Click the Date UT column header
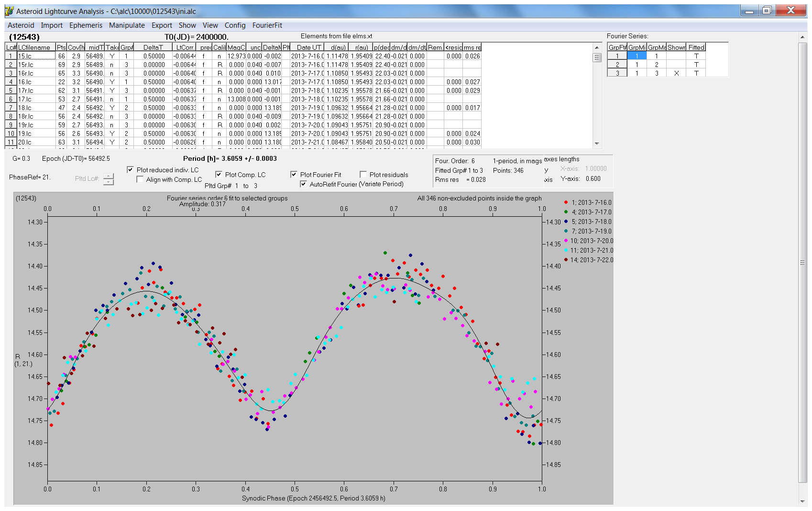This screenshot has height=511, width=812. tap(307, 47)
